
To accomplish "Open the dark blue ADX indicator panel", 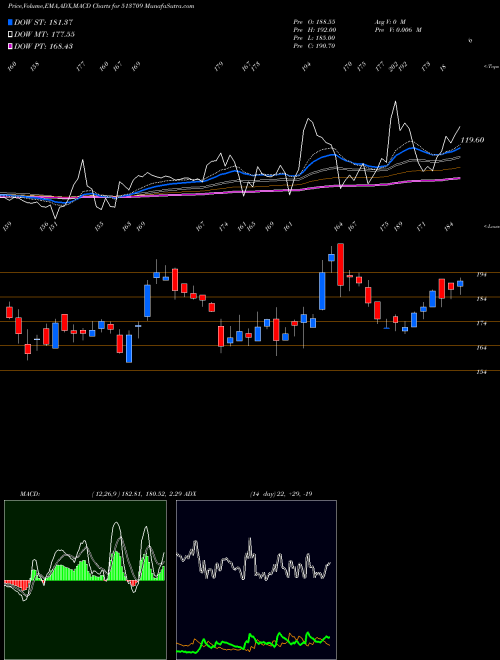I will click(256, 580).
